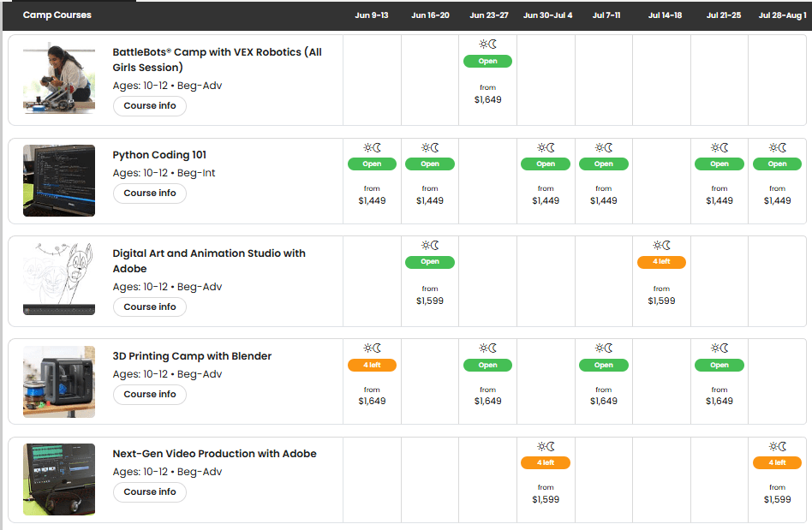Viewport: 812px width, 530px height.
Task: Click the Python Coding 101 course title
Action: point(159,155)
